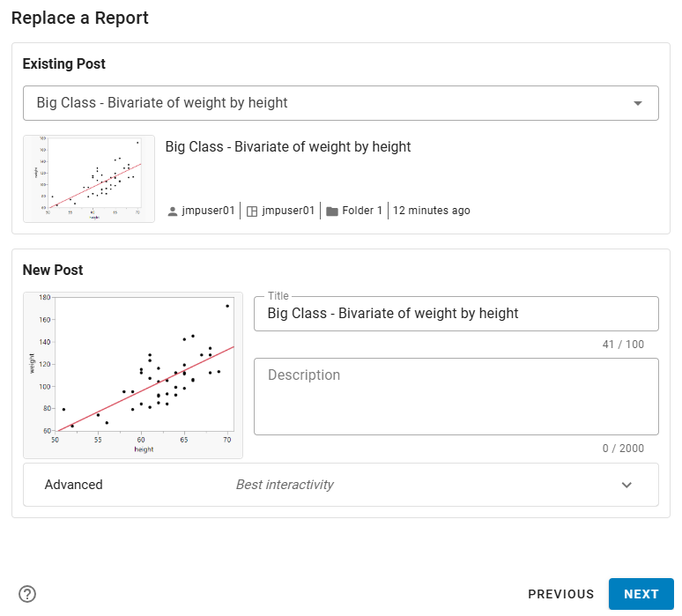Click into the Description text area

(456, 397)
